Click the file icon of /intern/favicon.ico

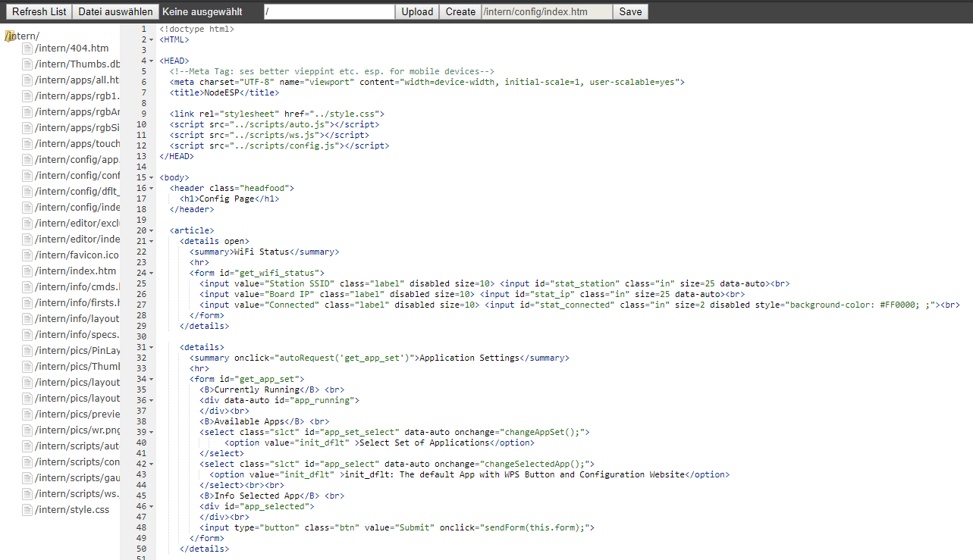pos(27,255)
